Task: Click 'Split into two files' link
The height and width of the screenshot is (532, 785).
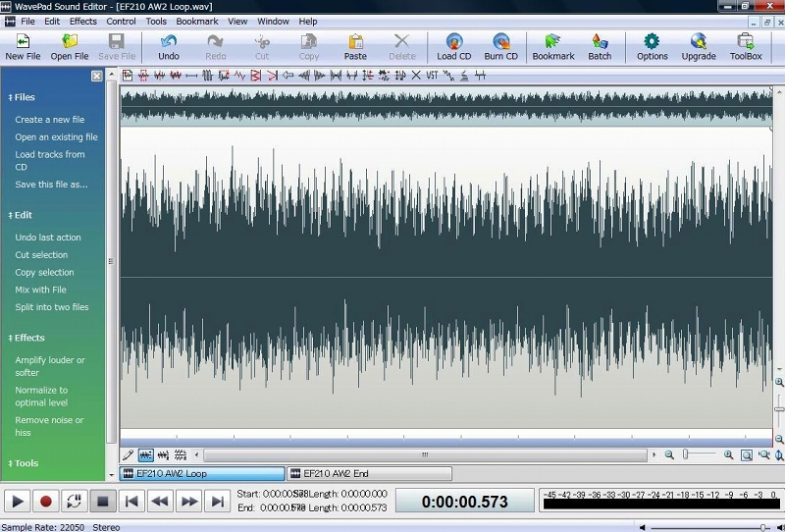Action: pyautogui.click(x=52, y=307)
